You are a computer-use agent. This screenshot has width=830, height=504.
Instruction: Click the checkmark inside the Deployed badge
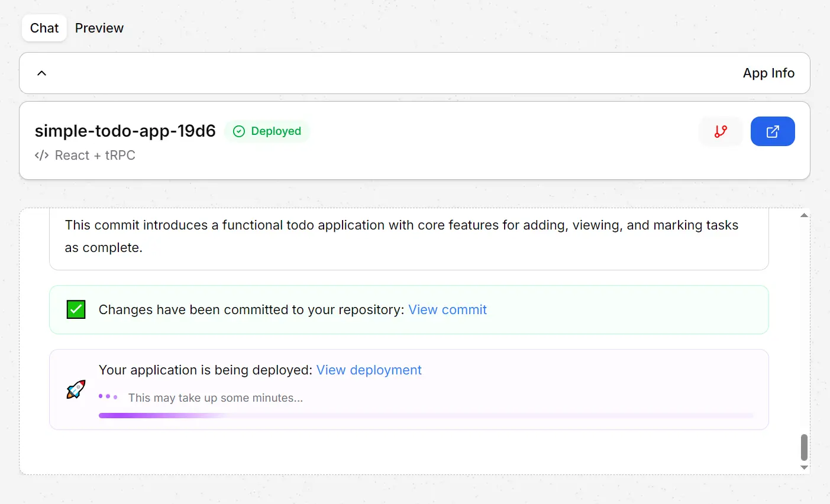[x=238, y=131]
